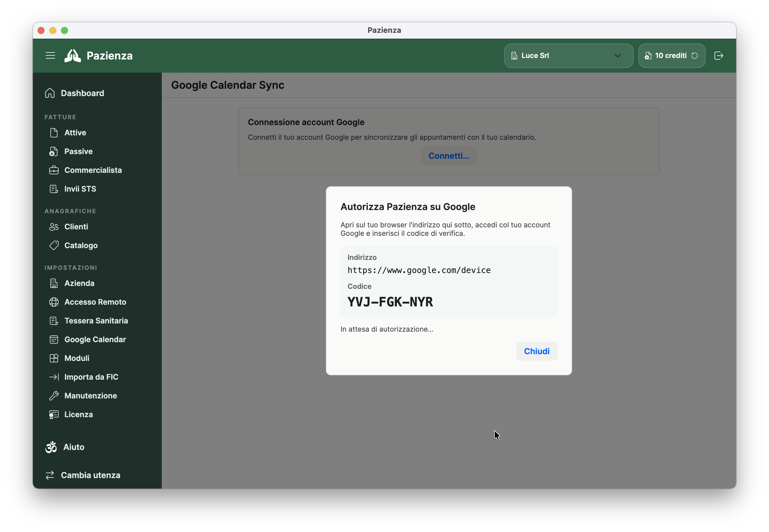Click the 'In attesa di autorizzazione...' status
The width and height of the screenshot is (769, 532).
coord(387,329)
